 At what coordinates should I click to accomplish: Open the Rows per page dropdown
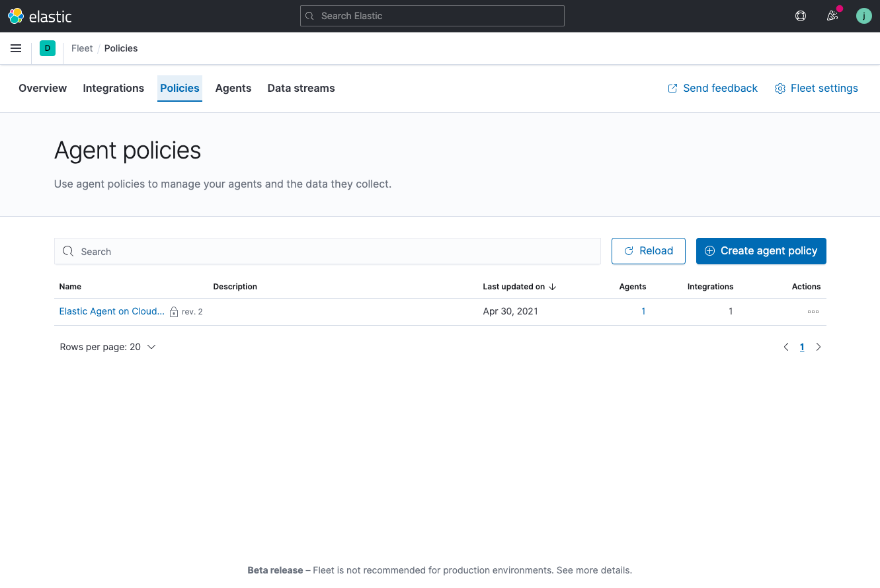(108, 346)
